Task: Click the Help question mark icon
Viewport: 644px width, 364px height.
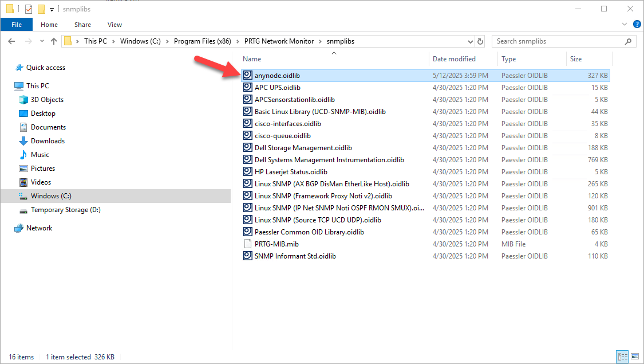Action: [637, 25]
